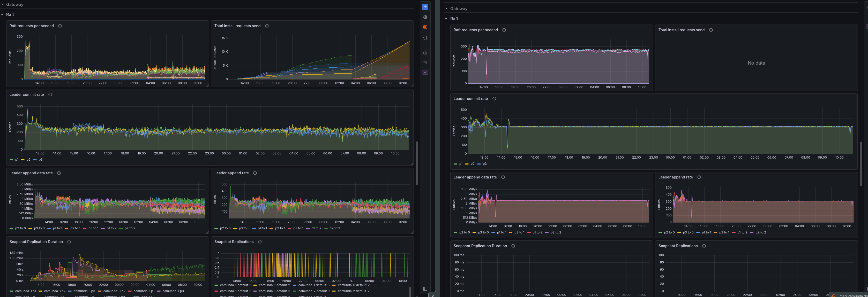
Task: Click the left dashboard vertical scrollbar
Action: [417, 163]
